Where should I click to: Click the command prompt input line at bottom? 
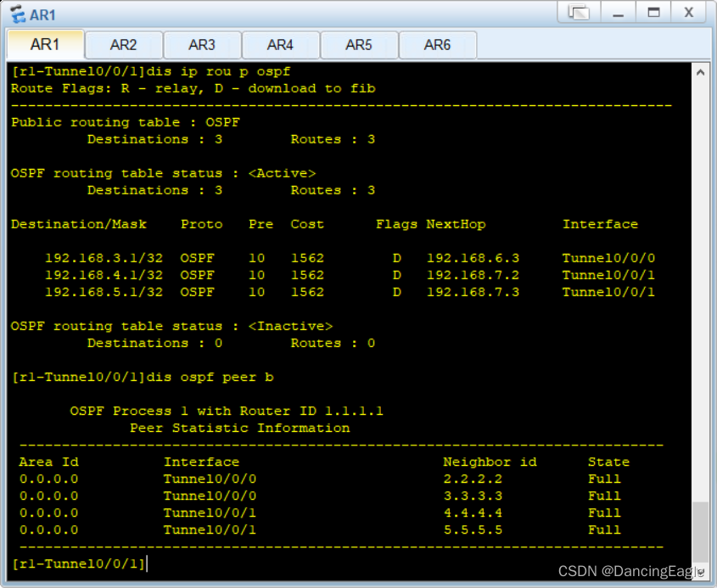(350, 563)
